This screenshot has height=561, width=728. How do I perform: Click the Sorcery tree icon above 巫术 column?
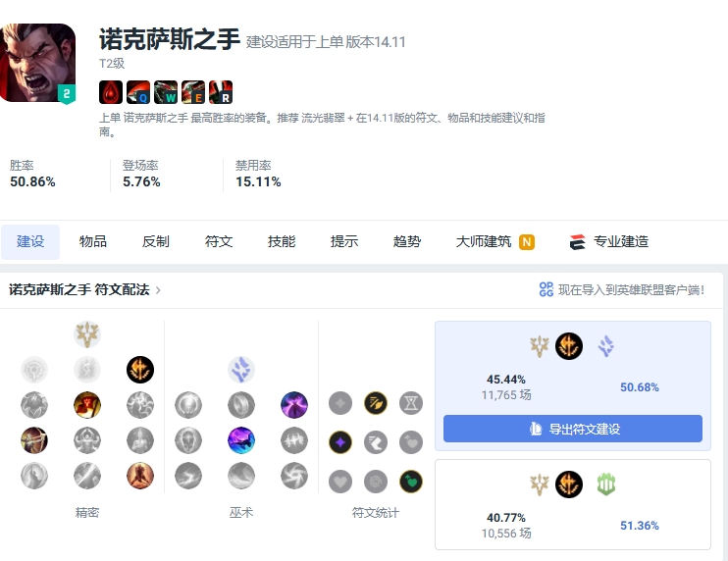pyautogui.click(x=241, y=370)
